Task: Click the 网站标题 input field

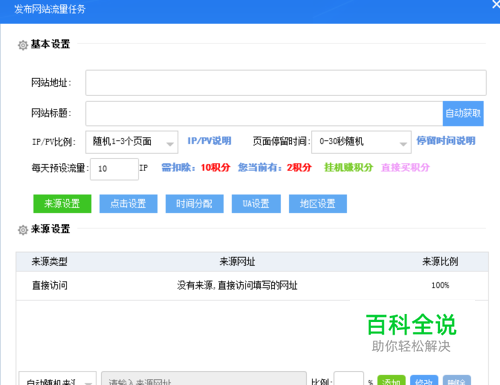Action: click(x=264, y=114)
